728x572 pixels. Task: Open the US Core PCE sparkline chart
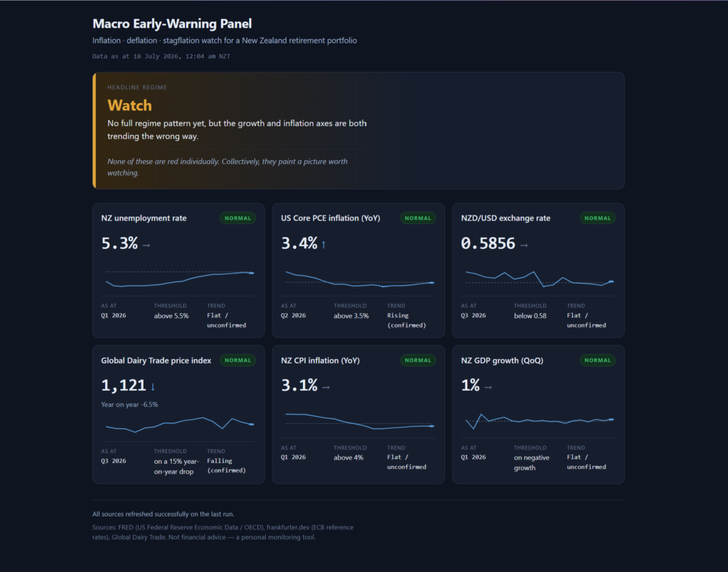358,279
